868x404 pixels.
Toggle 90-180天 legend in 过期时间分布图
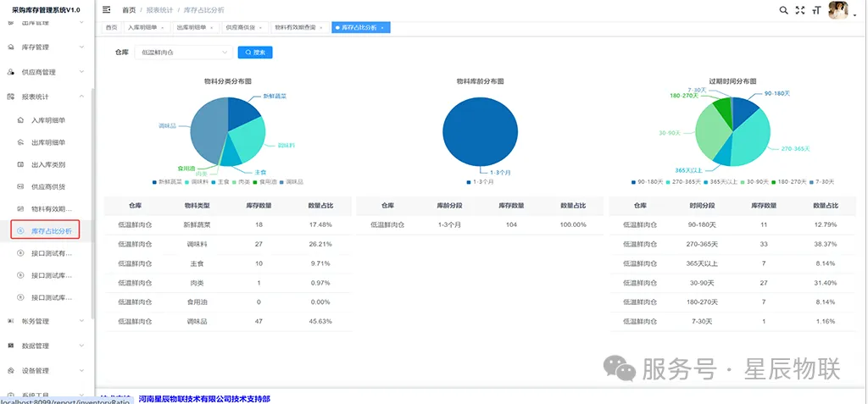tap(647, 181)
